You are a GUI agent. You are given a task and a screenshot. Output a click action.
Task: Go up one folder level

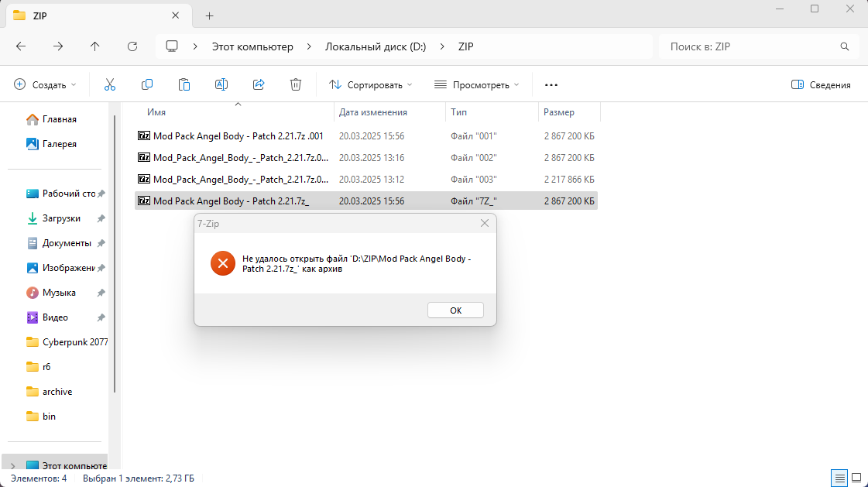[x=95, y=46]
